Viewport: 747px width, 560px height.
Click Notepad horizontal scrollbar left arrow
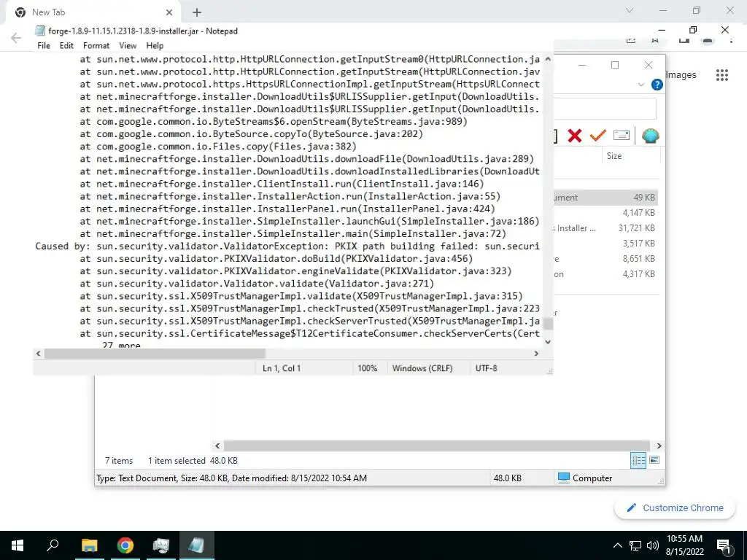tap(39, 354)
